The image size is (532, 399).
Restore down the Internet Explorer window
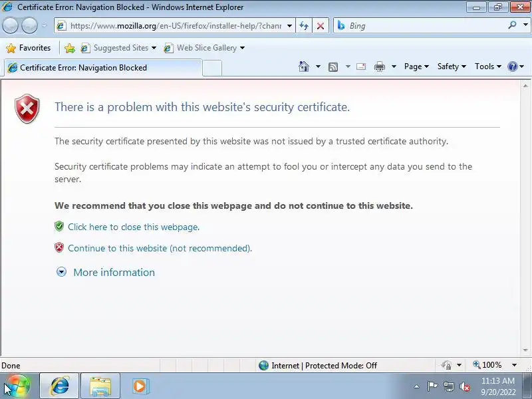coord(497,7)
